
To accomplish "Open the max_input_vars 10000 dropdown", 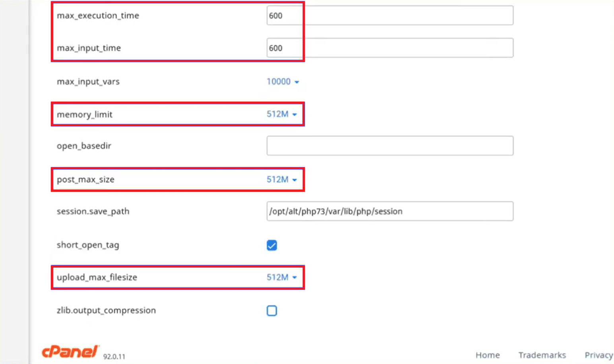I will pyautogui.click(x=283, y=82).
